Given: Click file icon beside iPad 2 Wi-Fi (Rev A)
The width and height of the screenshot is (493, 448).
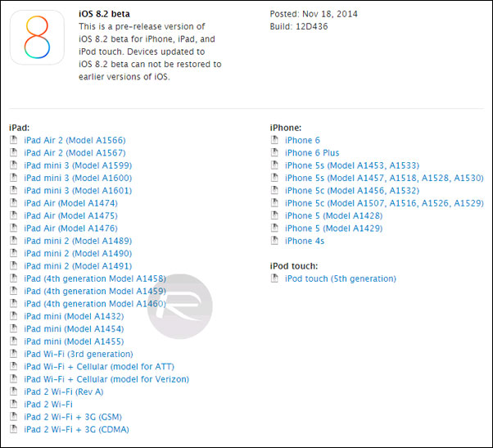Looking at the screenshot, I should (14, 391).
